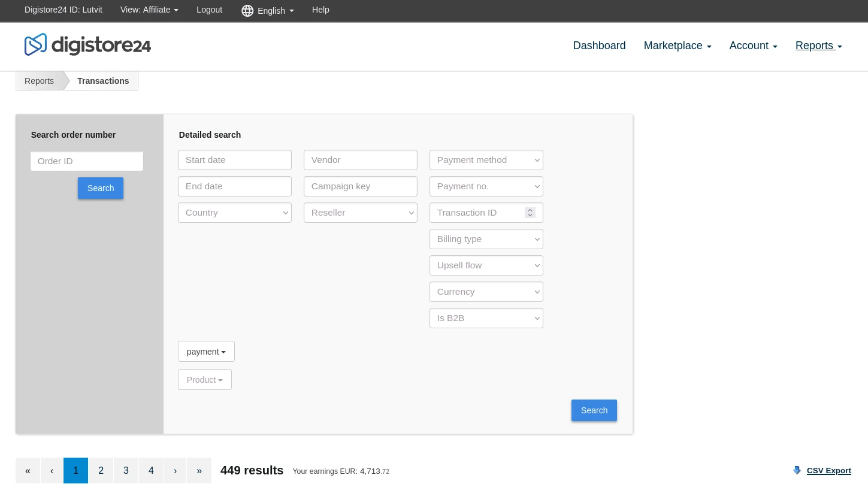Open the Reports menu
This screenshot has height=487, width=868.
click(x=818, y=46)
